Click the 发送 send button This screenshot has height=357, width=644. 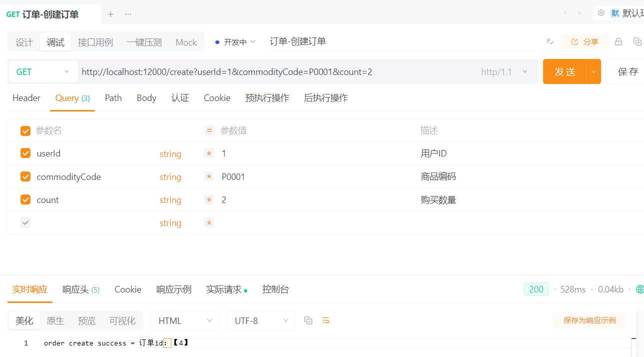pyautogui.click(x=565, y=71)
